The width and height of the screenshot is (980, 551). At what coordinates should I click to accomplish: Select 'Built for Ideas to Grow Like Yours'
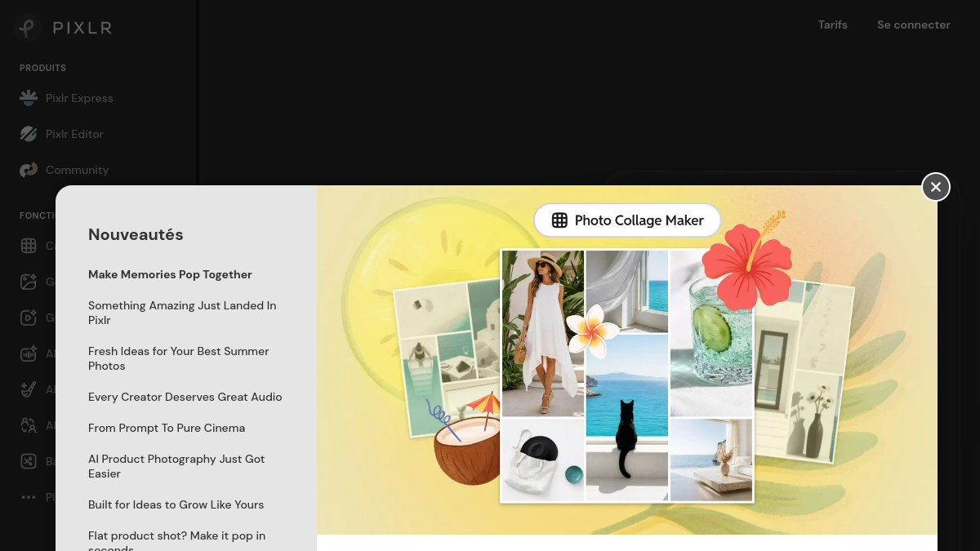176,504
